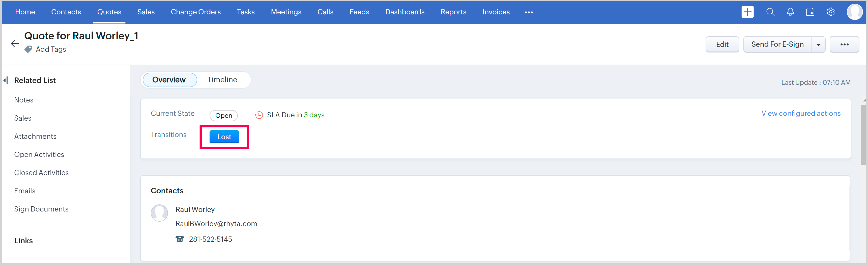The width and height of the screenshot is (868, 265).
Task: Open the Invoices module tab
Action: pyautogui.click(x=496, y=12)
